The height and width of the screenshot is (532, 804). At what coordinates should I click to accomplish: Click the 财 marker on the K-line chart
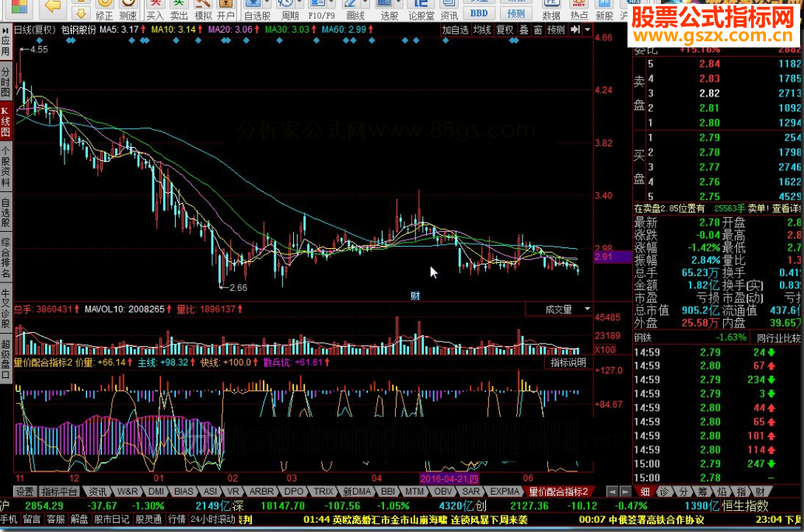pos(415,296)
